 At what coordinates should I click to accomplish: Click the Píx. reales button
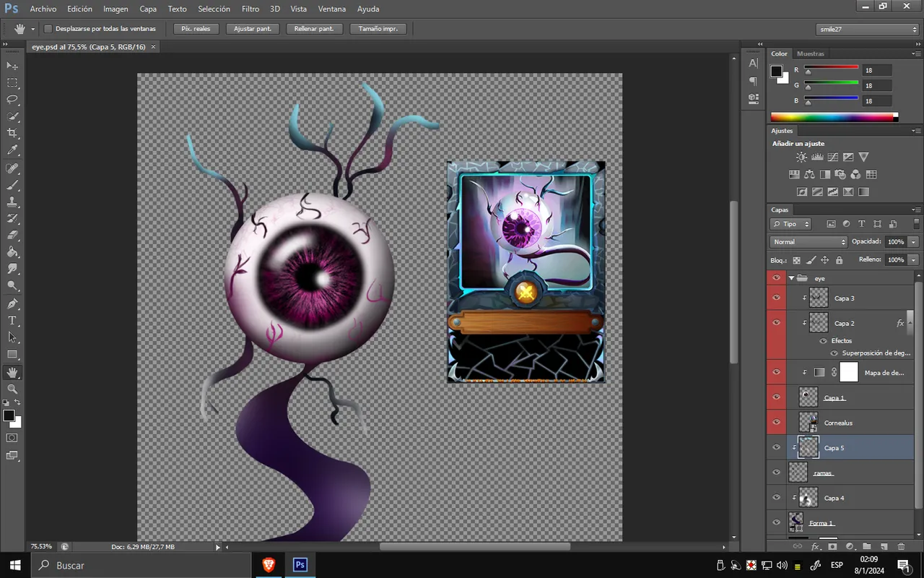(x=196, y=29)
